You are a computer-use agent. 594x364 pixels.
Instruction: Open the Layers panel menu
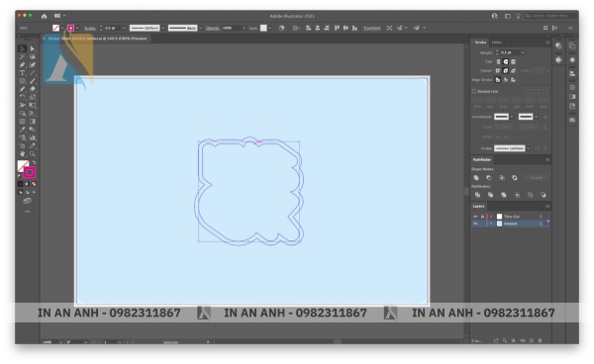click(547, 206)
